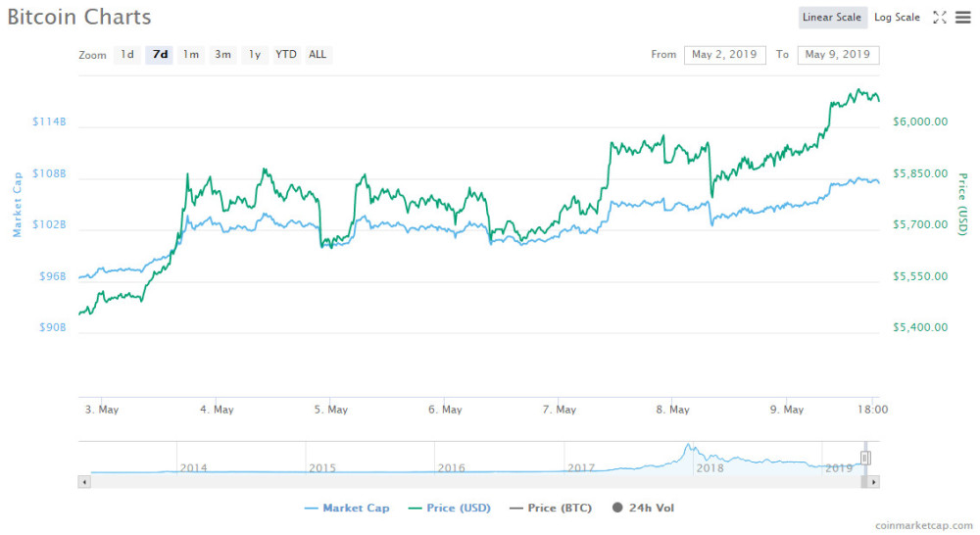980x535 pixels.
Task: Edit the From date field
Action: click(x=724, y=54)
